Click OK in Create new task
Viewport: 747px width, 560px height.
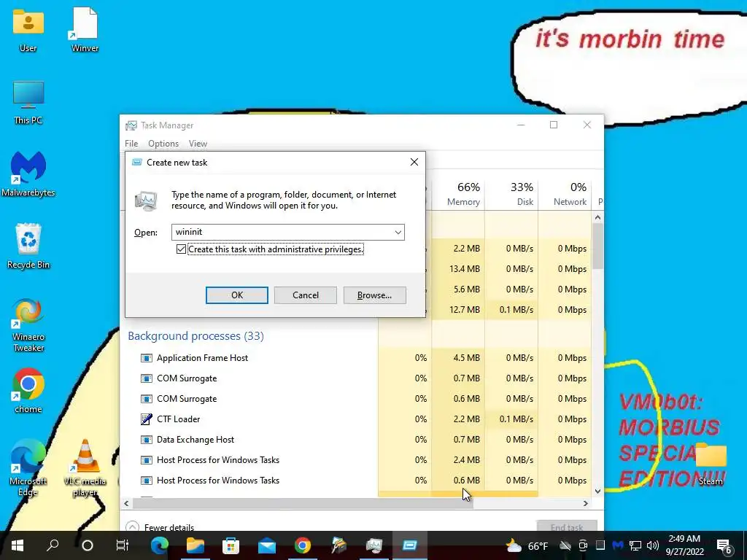point(237,295)
